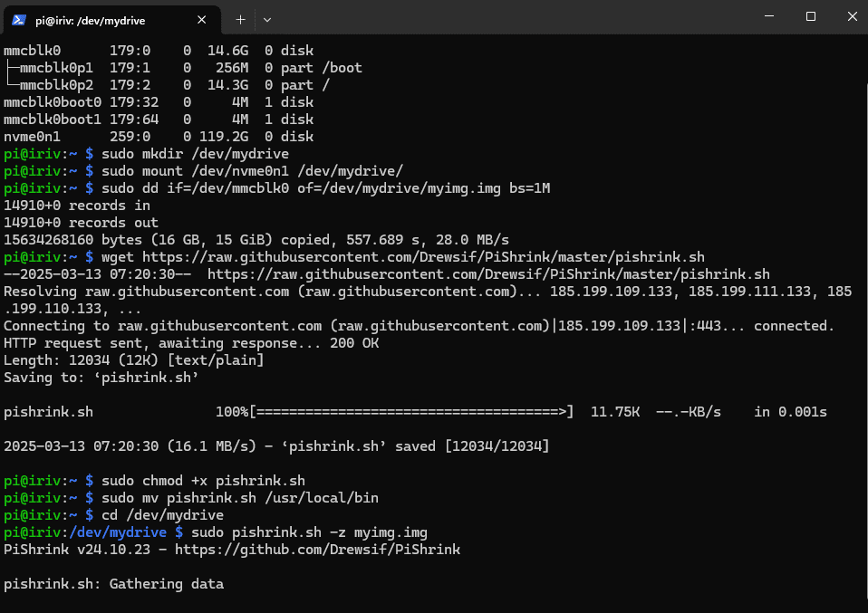Maximize the terminal window
The image size is (868, 613).
point(811,16)
